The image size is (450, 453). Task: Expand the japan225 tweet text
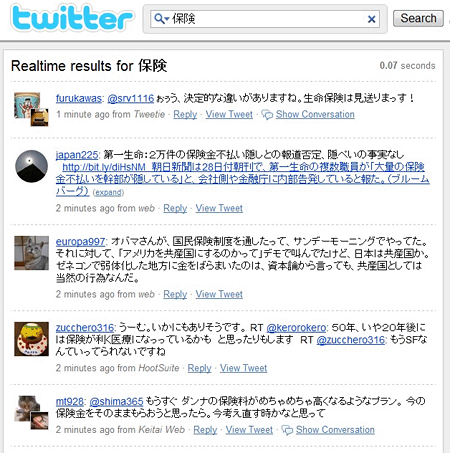tap(108, 192)
